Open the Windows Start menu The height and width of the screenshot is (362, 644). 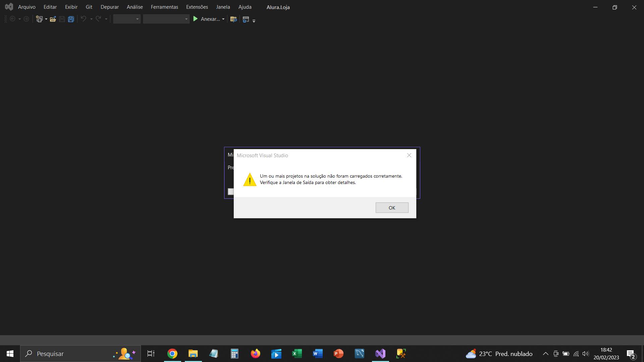pos(10,354)
